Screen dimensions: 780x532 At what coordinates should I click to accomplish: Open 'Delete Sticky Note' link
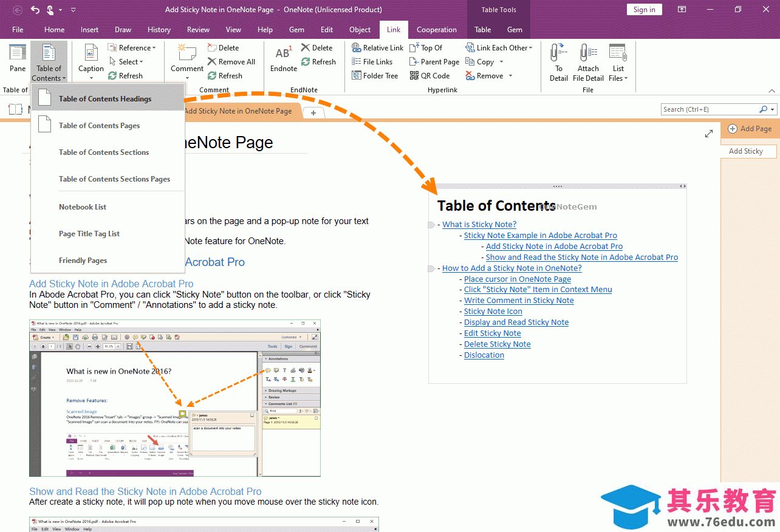[x=498, y=344]
